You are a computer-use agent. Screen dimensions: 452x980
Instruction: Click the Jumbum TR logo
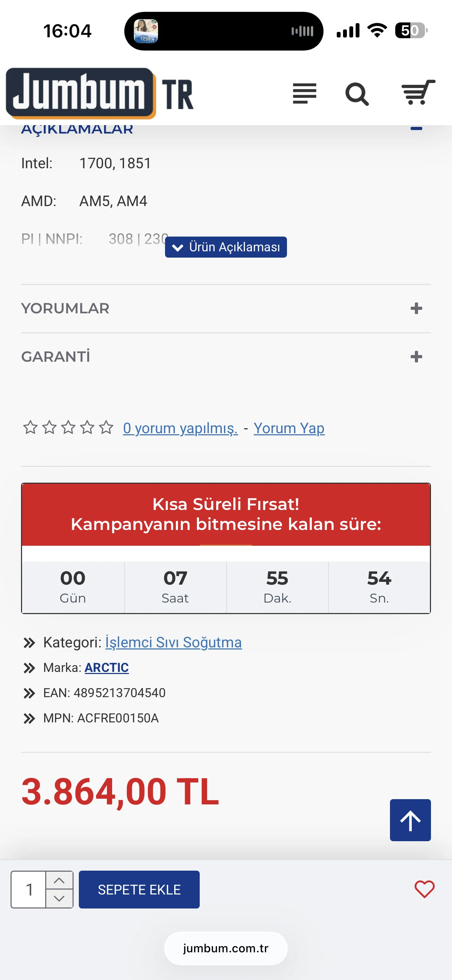(100, 93)
